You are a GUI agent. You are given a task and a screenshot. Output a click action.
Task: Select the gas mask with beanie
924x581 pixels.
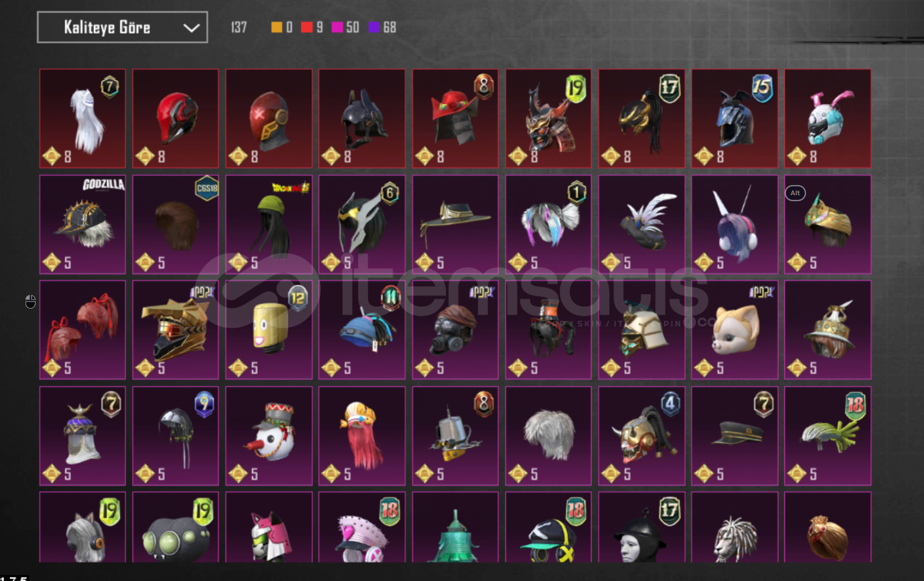(x=455, y=330)
